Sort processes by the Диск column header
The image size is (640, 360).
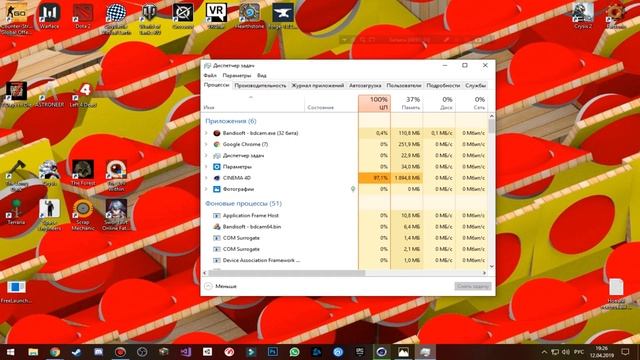pyautogui.click(x=439, y=103)
